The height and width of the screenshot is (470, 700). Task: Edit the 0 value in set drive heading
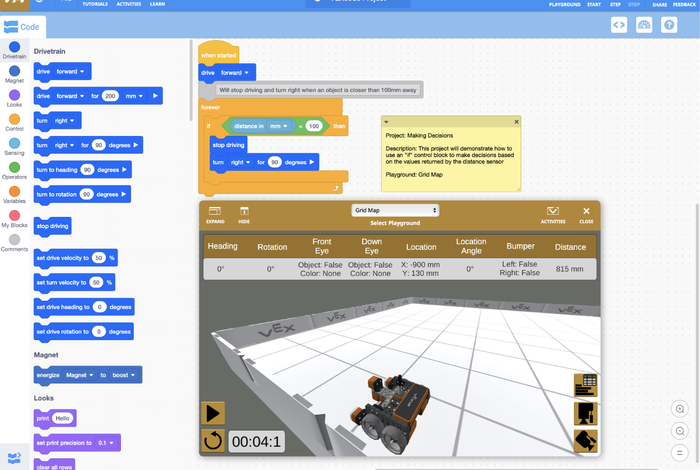tap(99, 307)
